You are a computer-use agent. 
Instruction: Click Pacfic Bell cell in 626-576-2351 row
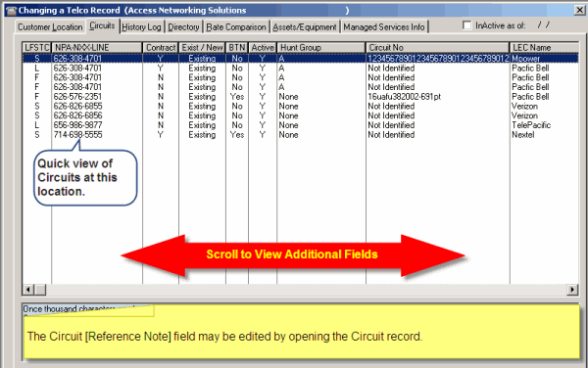(x=530, y=97)
